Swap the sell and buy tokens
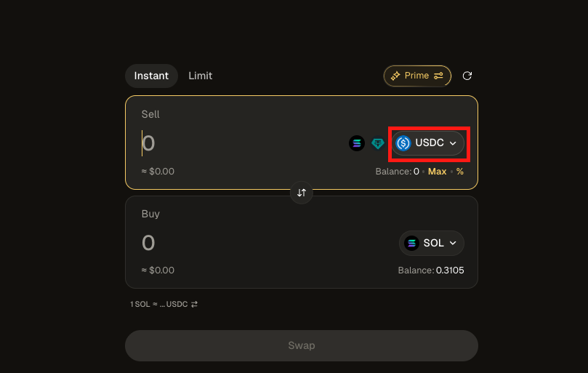588x373 pixels. pyautogui.click(x=302, y=193)
